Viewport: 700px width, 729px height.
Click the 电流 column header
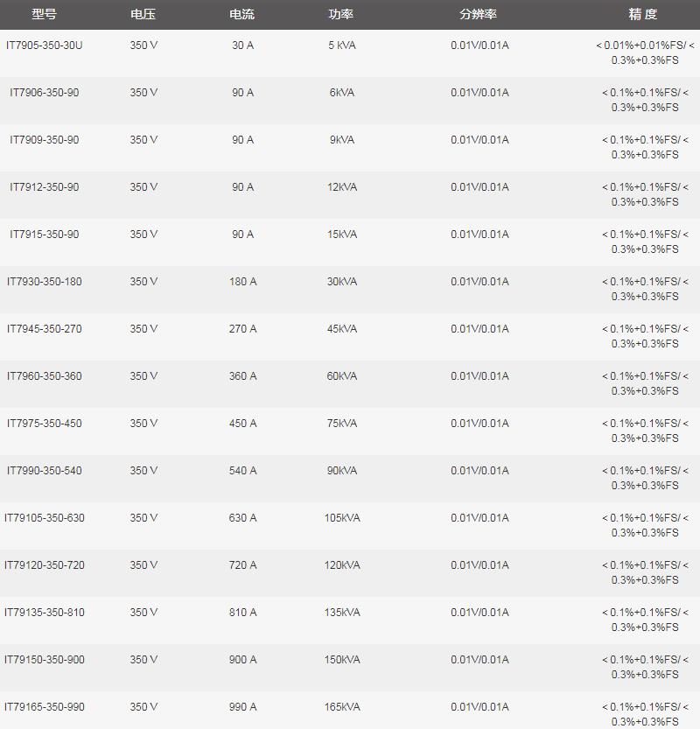click(x=242, y=15)
